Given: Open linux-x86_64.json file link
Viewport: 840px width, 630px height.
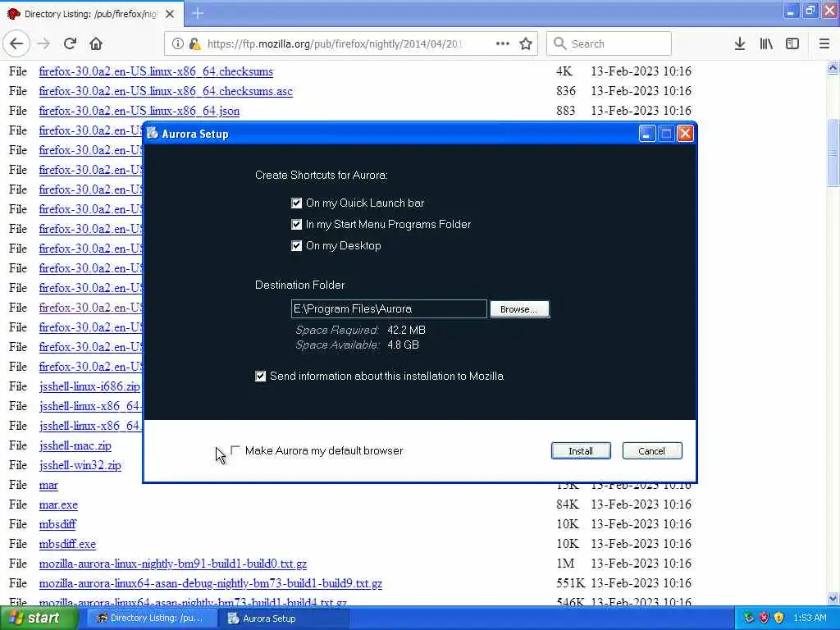Looking at the screenshot, I should tap(139, 111).
